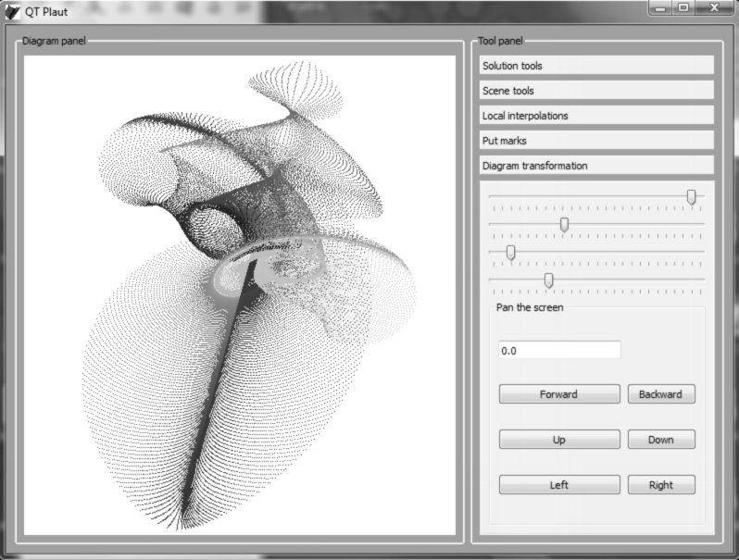
Task: Expand the Local interpolations section
Action: click(x=596, y=116)
